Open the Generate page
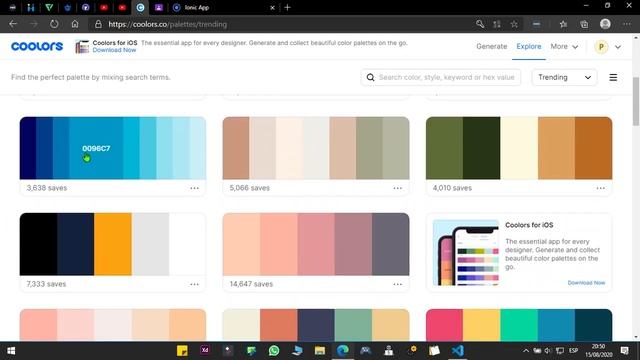This screenshot has height=360, width=640. (x=491, y=46)
